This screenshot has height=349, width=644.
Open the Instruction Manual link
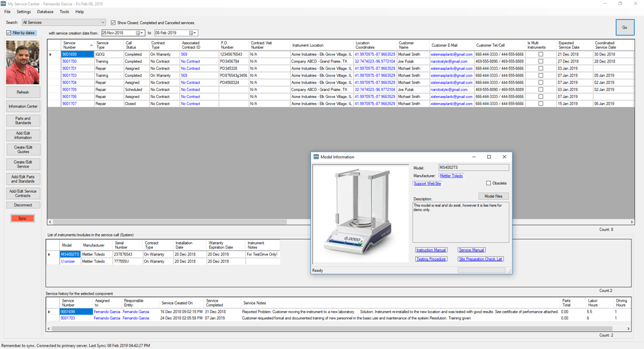(x=431, y=250)
